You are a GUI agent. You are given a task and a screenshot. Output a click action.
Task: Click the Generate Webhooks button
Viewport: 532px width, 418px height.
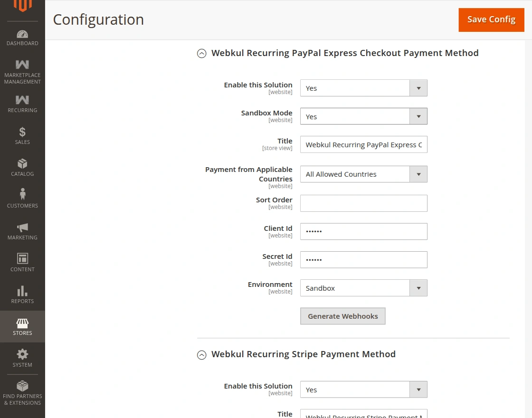(342, 316)
